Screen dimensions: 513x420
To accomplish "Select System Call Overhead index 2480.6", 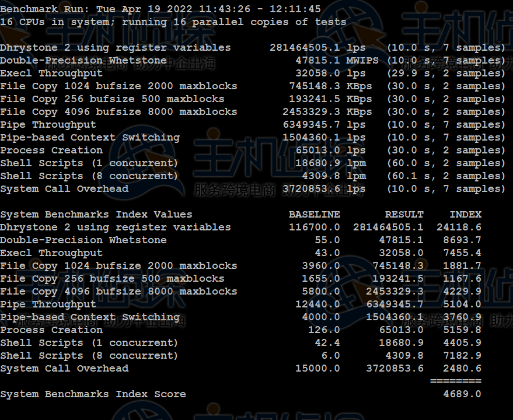I will (x=462, y=368).
